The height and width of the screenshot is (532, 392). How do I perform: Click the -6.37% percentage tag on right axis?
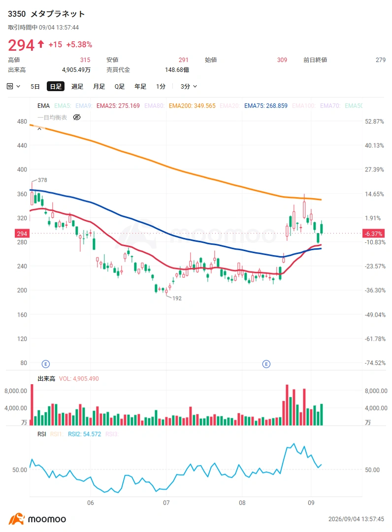[373, 233]
